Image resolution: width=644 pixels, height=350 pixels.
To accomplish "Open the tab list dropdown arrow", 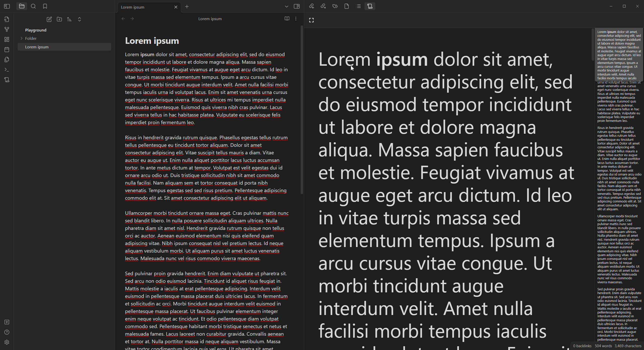I will pyautogui.click(x=287, y=7).
